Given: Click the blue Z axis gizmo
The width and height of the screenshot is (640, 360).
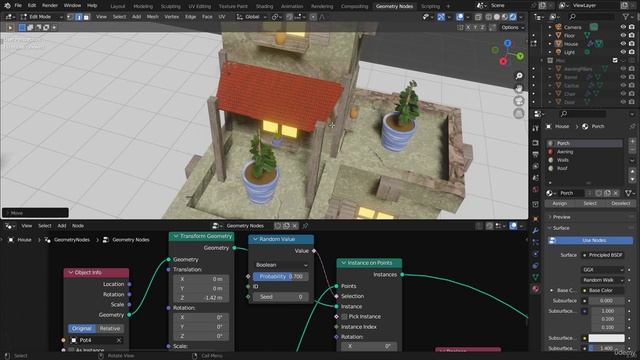Looking at the screenshot, I should pos(507,43).
